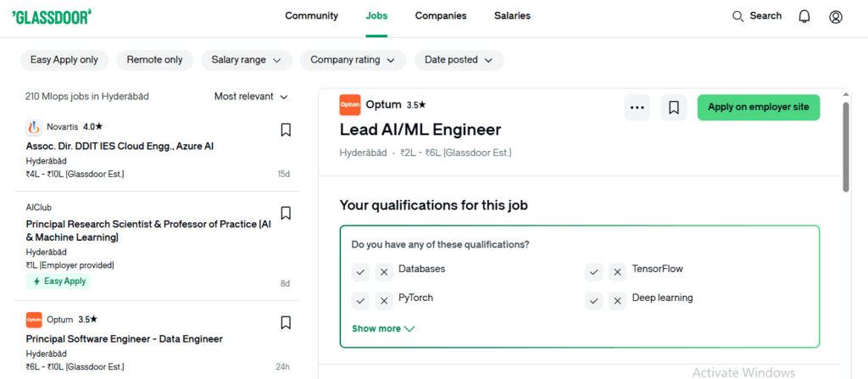Expand the Salary range filter
Viewport: 868px width, 379px height.
tap(246, 60)
